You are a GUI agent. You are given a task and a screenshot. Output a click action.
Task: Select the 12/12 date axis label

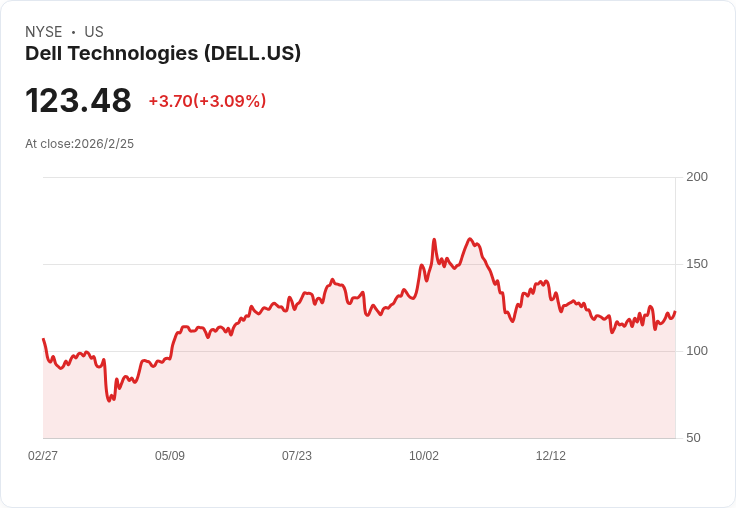551,455
